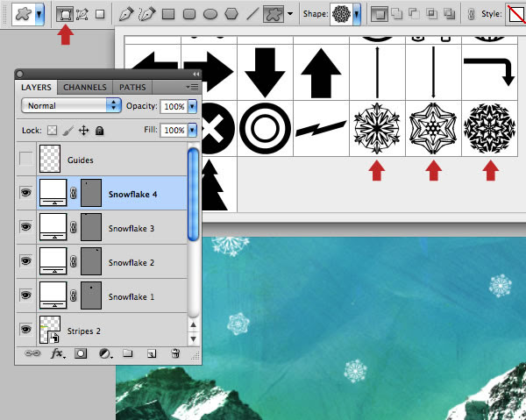Hide the Snowflake 4 layer
This screenshot has height=420, width=526.
(25, 193)
